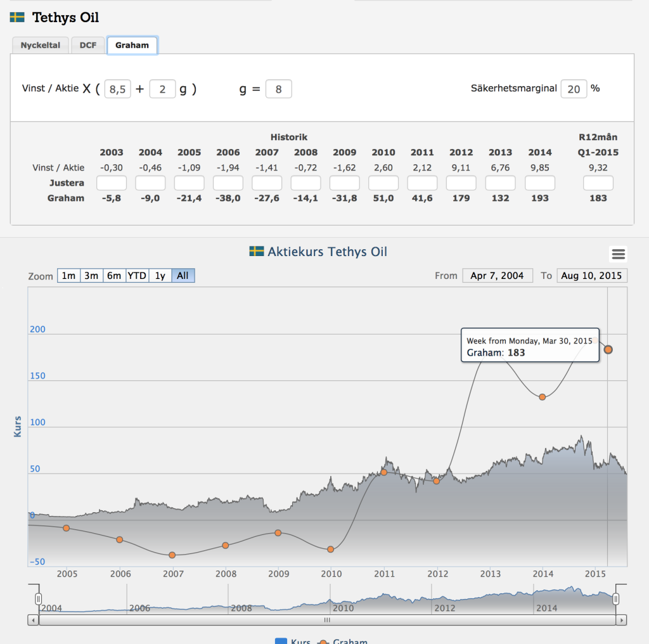The height and width of the screenshot is (644, 649).
Task: Click Graham data point at 2007
Action: [172, 555]
